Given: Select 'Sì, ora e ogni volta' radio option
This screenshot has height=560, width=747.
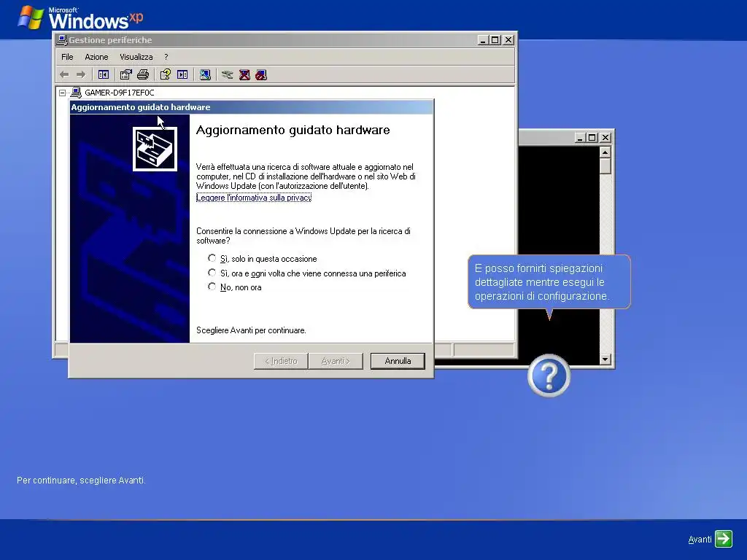Looking at the screenshot, I should click(212, 273).
